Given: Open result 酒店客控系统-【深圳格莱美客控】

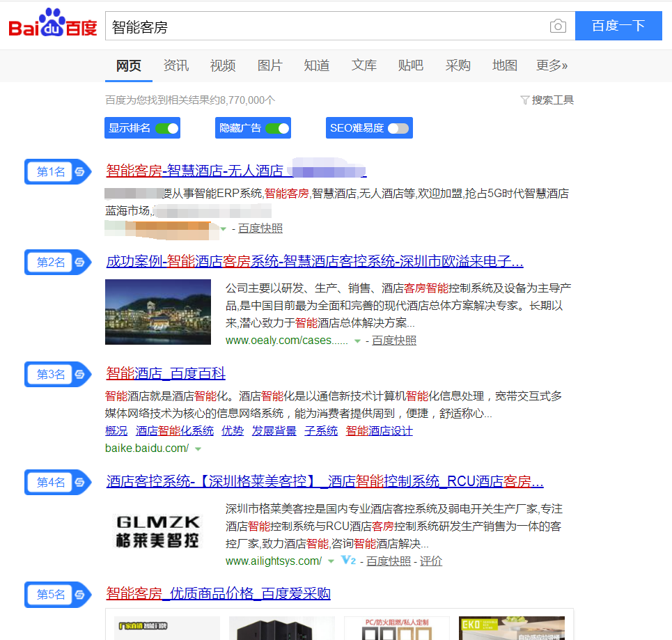Looking at the screenshot, I should pyautogui.click(x=325, y=481).
